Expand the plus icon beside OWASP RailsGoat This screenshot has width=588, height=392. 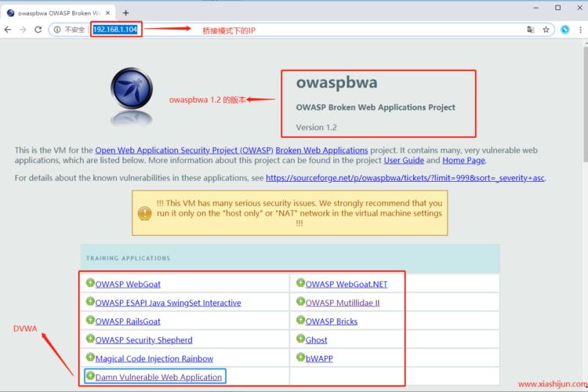tap(90, 320)
